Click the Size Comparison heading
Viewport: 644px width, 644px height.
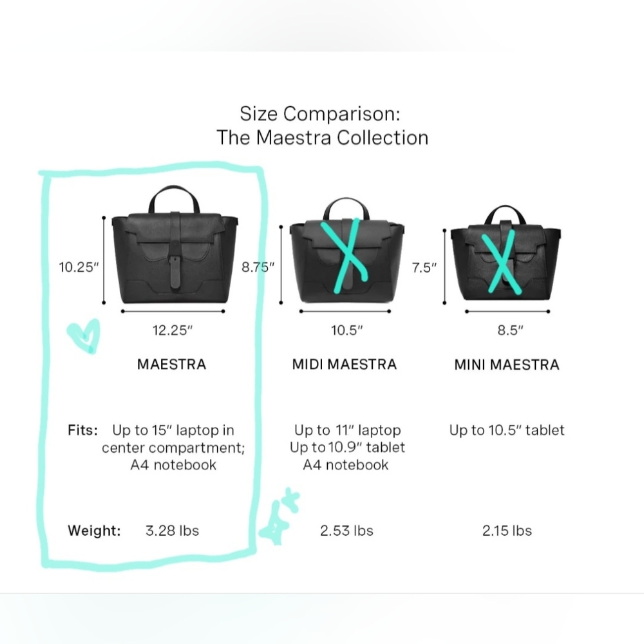point(323,126)
